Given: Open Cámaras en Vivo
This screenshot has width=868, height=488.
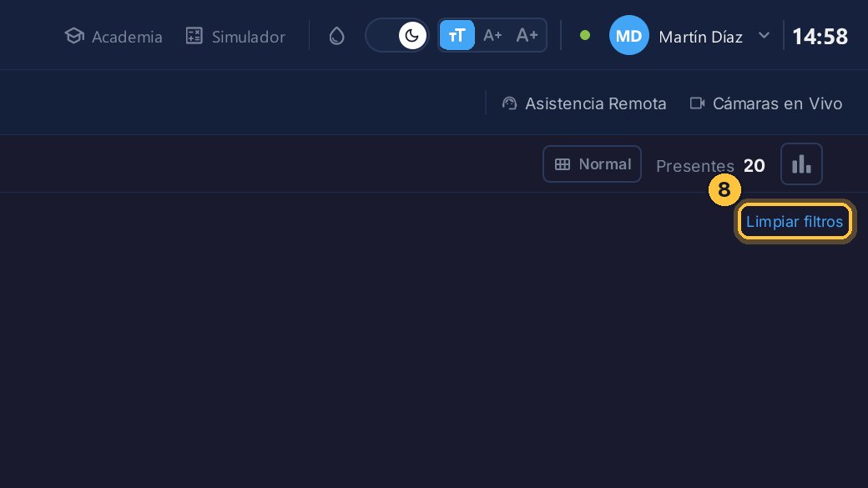Looking at the screenshot, I should click(766, 103).
